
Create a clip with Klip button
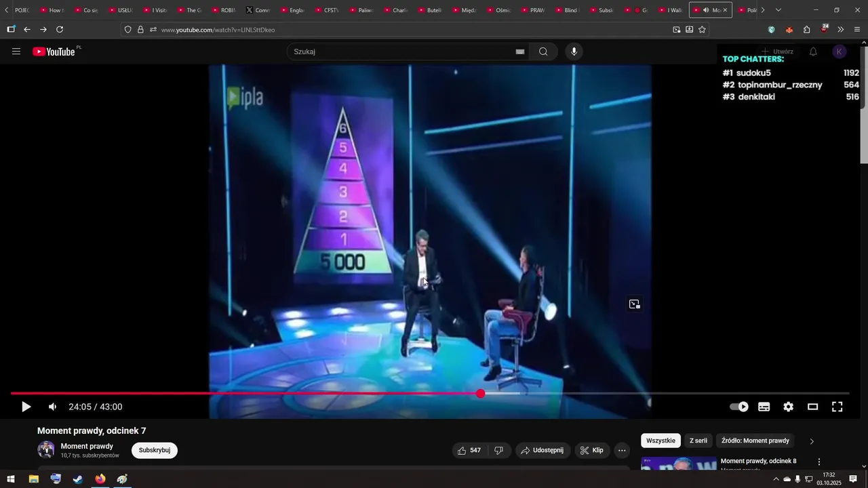[x=592, y=450]
